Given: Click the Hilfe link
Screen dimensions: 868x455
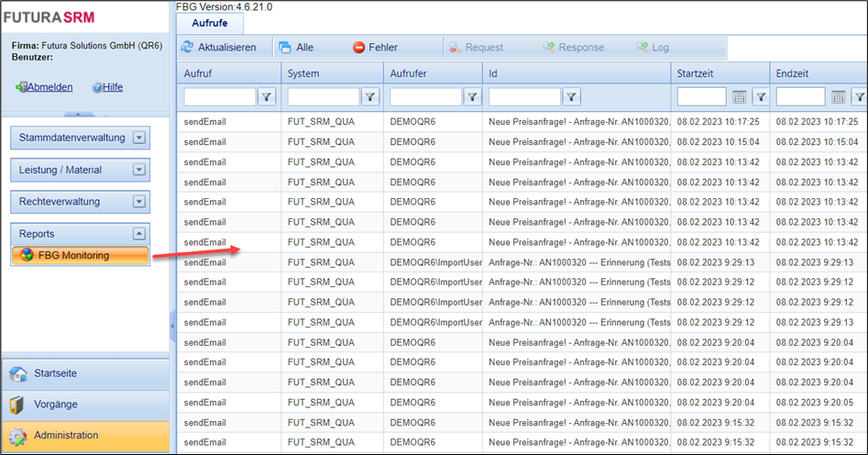Looking at the screenshot, I should 112,87.
